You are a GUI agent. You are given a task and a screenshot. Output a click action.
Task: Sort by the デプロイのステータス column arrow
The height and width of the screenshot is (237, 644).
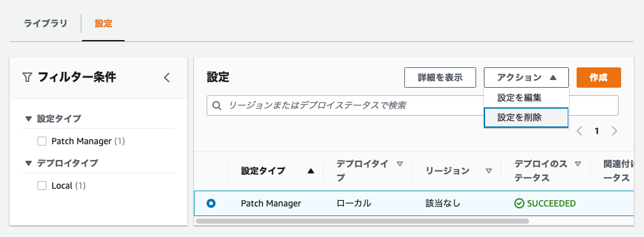click(x=578, y=165)
